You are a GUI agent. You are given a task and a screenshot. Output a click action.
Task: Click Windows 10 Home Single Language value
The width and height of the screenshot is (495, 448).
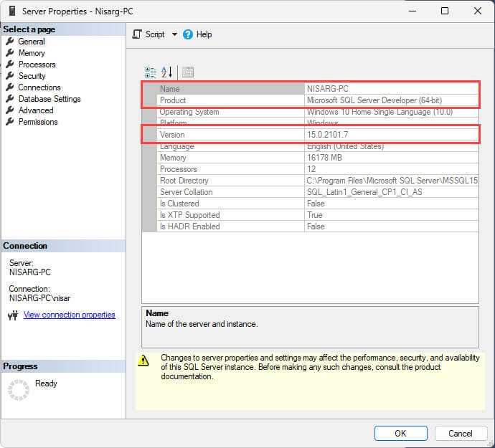[379, 112]
